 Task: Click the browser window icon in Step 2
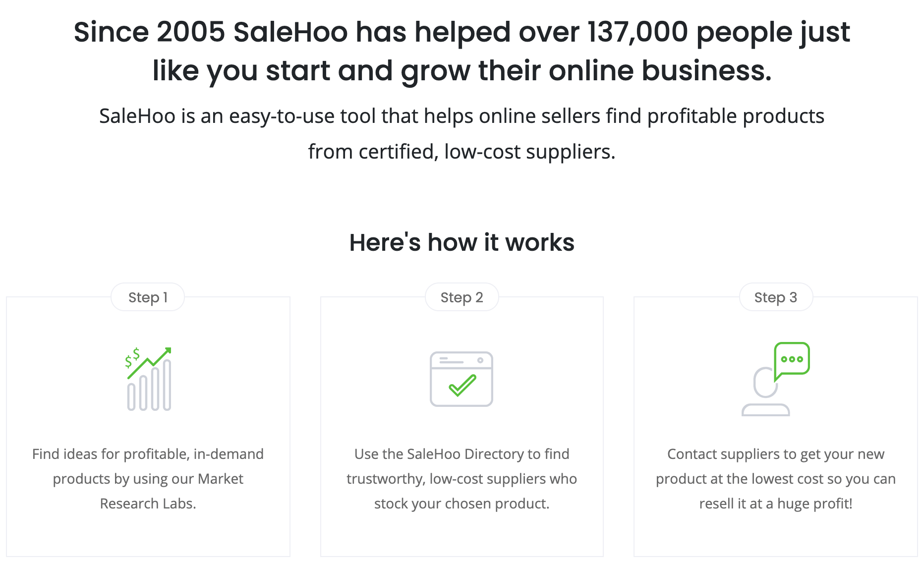461,379
